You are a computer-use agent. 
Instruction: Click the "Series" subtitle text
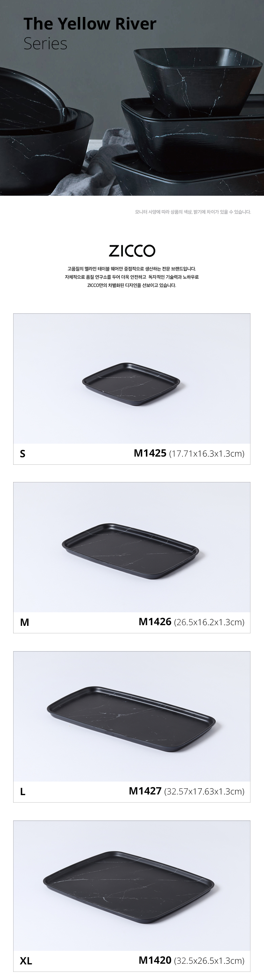(x=45, y=44)
